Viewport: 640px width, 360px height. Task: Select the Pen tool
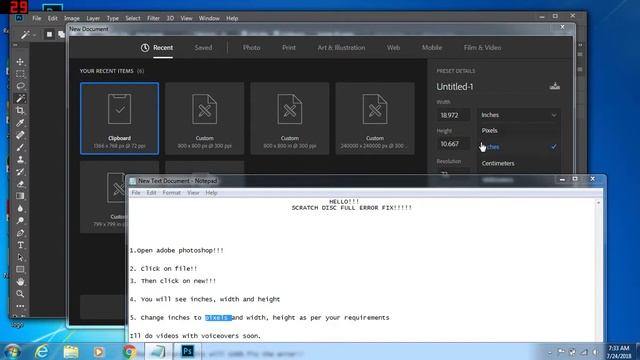click(x=20, y=233)
